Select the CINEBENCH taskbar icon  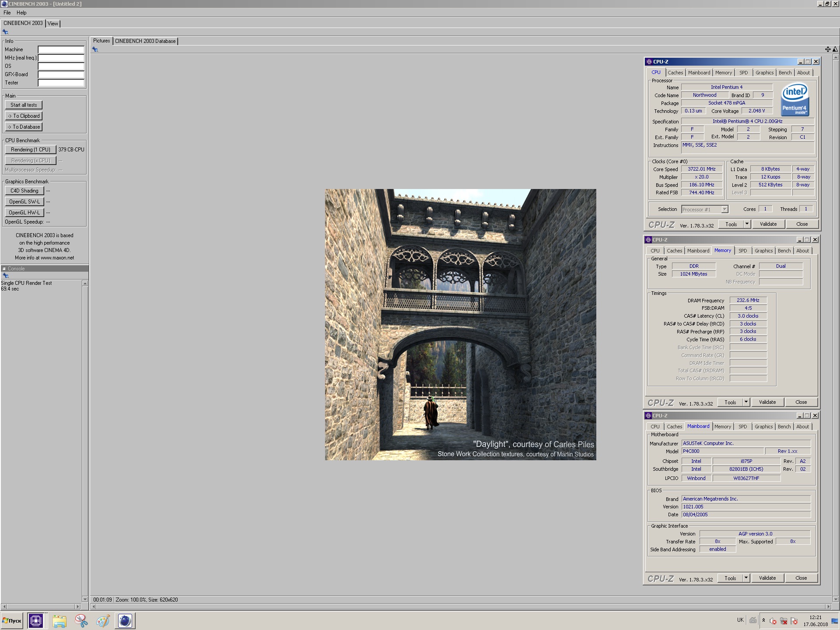pos(125,620)
